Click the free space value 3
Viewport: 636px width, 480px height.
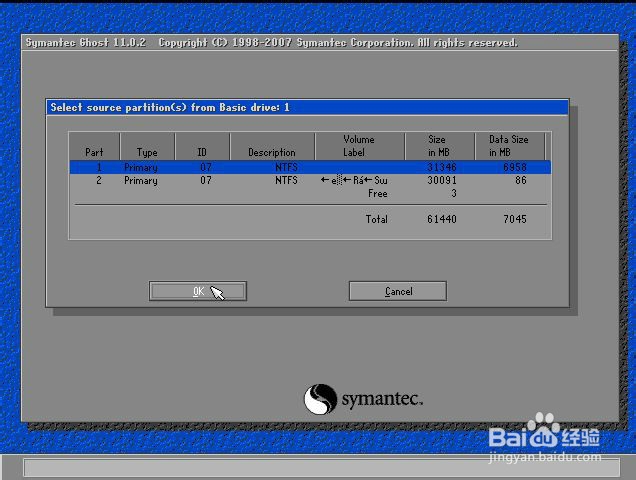454,193
